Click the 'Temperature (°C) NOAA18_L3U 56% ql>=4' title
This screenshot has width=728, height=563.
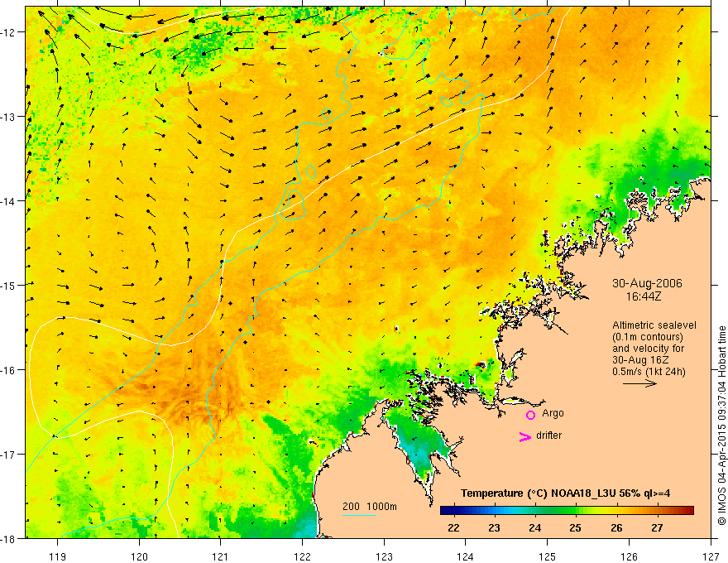click(x=565, y=493)
